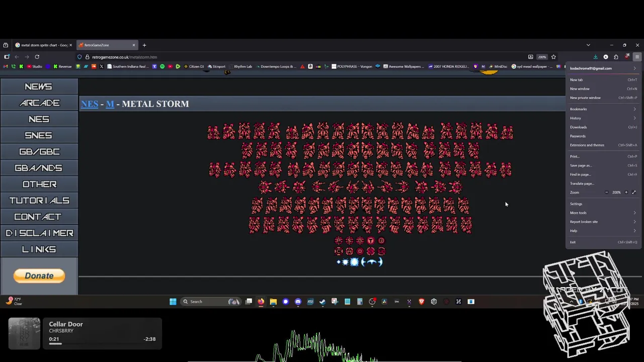Open the Gmail bookmark icon
Image resolution: width=644 pixels, height=362 pixels.
click(x=6, y=66)
